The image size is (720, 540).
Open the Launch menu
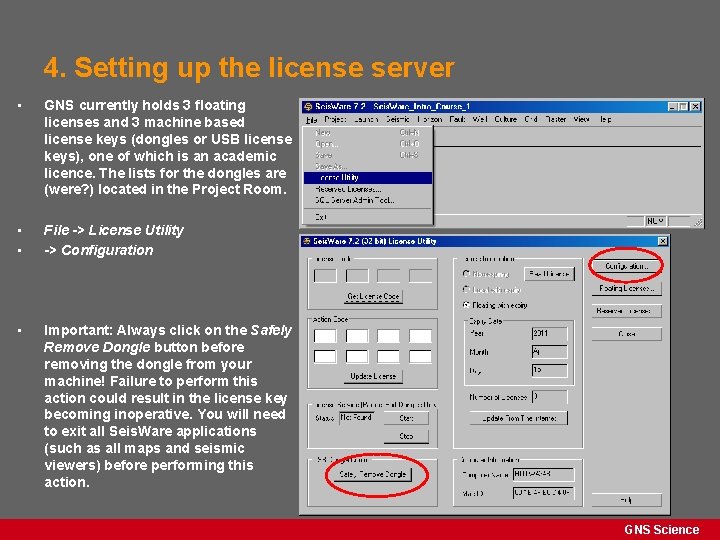tap(366, 119)
